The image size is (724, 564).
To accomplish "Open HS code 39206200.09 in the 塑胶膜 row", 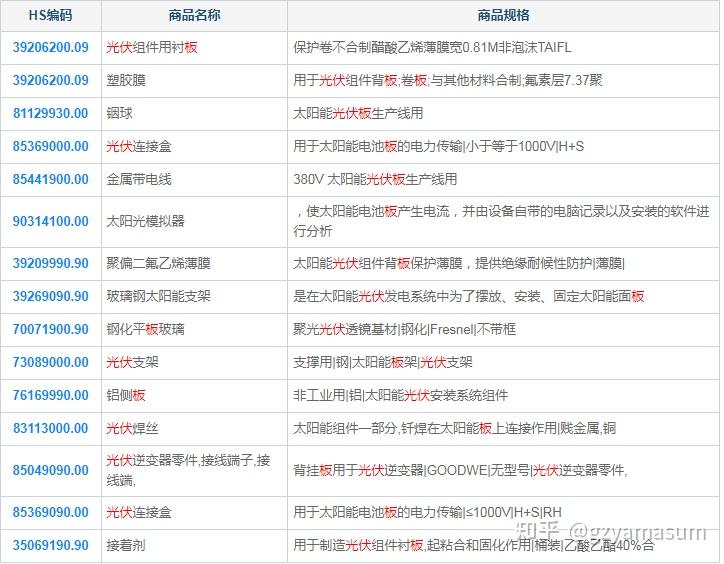I will [50, 80].
